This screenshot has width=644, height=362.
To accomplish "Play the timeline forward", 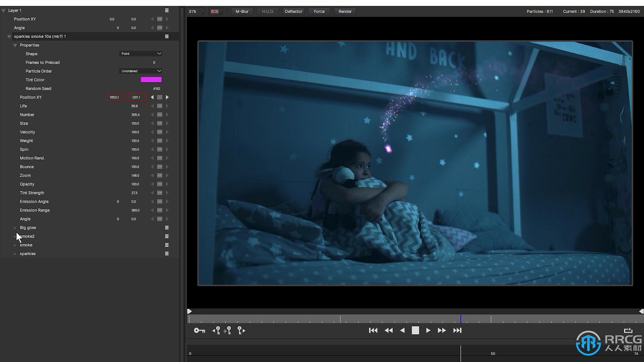I will coord(428,330).
